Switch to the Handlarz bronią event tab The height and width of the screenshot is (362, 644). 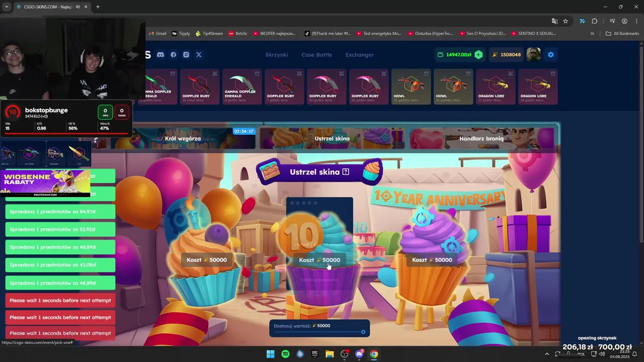(x=481, y=138)
